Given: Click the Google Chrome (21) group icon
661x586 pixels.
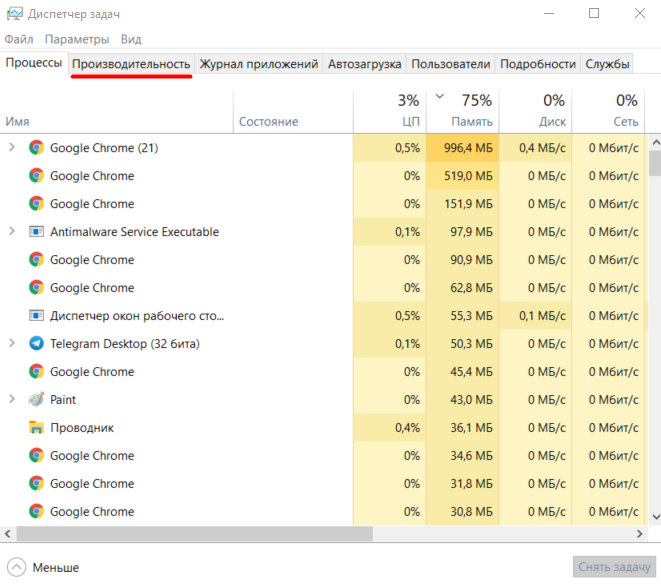Looking at the screenshot, I should (36, 148).
